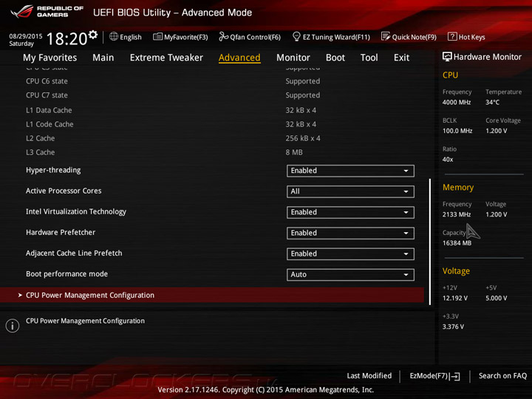Click the 40x ratio value
Image resolution: width=532 pixels, height=399 pixels.
[448, 159]
